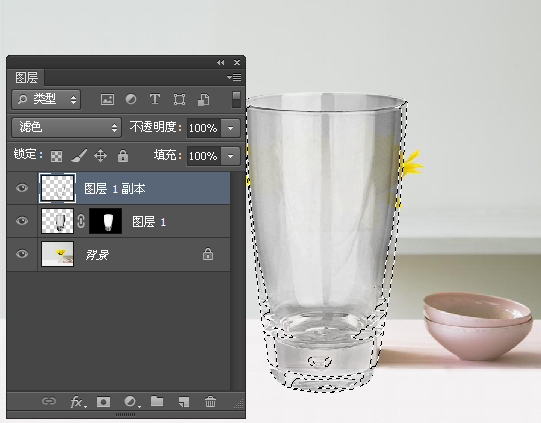The image size is (541, 423).
Task: Select the 图层 panel tab
Action: (x=26, y=77)
